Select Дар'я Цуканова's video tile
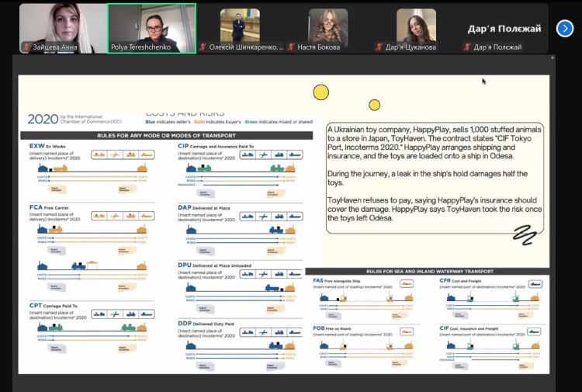Screen dimensions: 582x392 (x=416, y=29)
